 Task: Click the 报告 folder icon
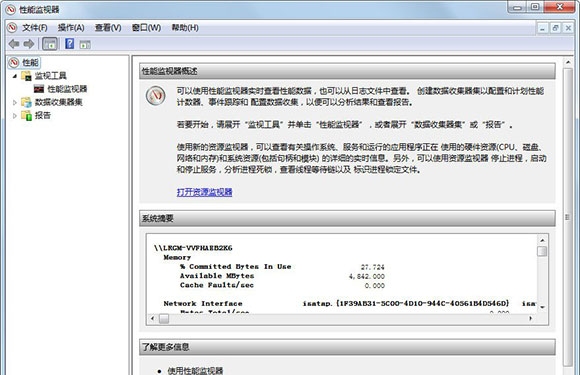[26, 115]
